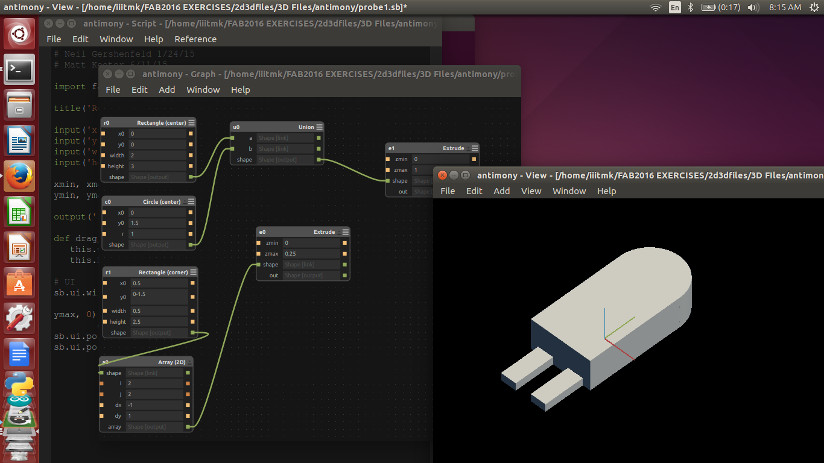Click shape input port of e0 Extrude
Screen dimensions: 824x463
[259, 264]
